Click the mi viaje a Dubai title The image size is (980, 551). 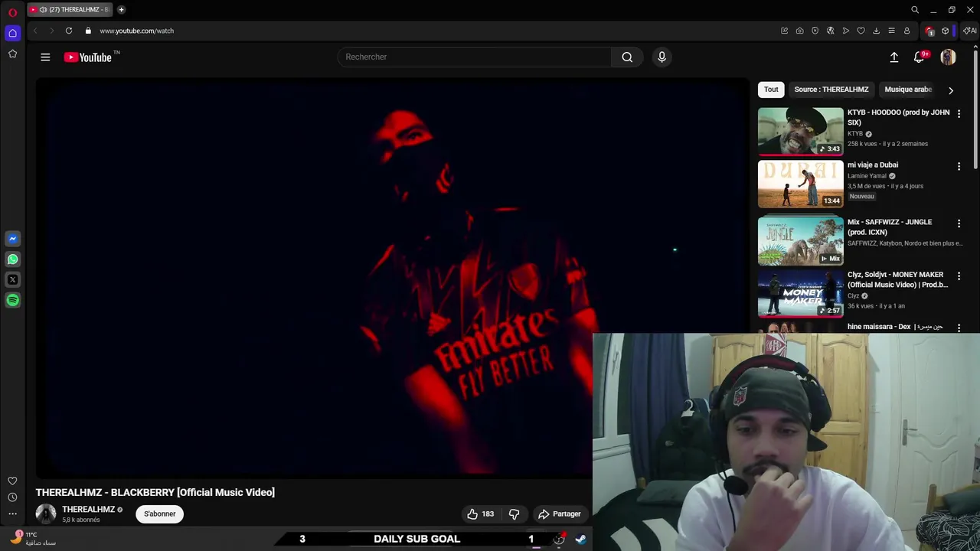click(873, 165)
